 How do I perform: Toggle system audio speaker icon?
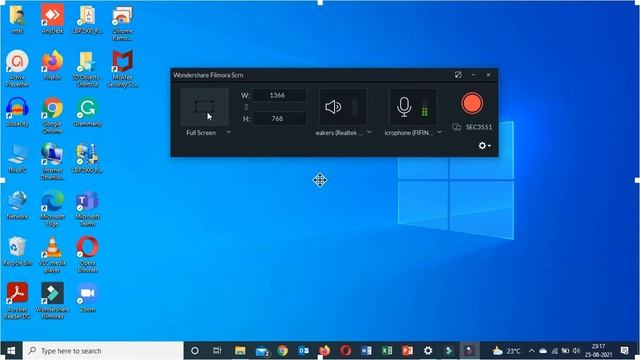click(x=333, y=107)
